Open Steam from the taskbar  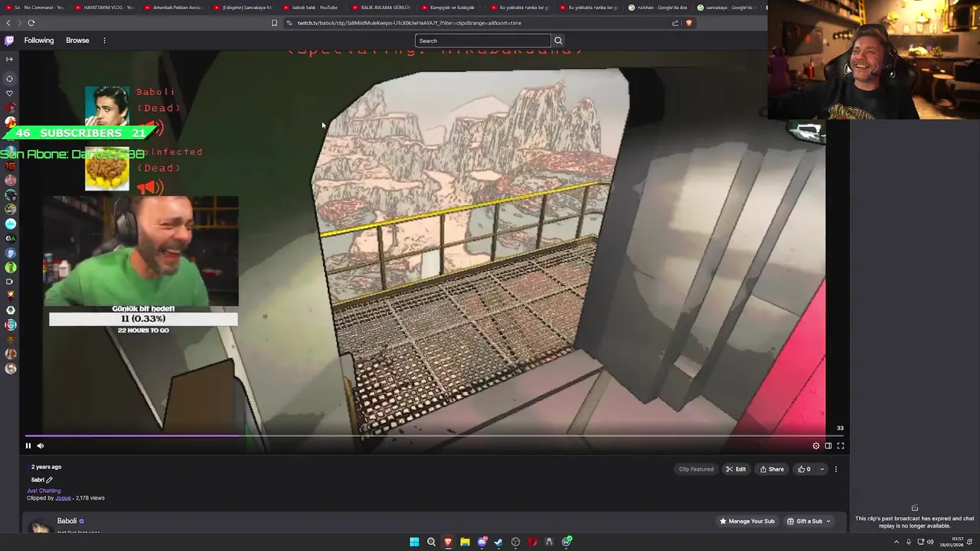click(498, 542)
